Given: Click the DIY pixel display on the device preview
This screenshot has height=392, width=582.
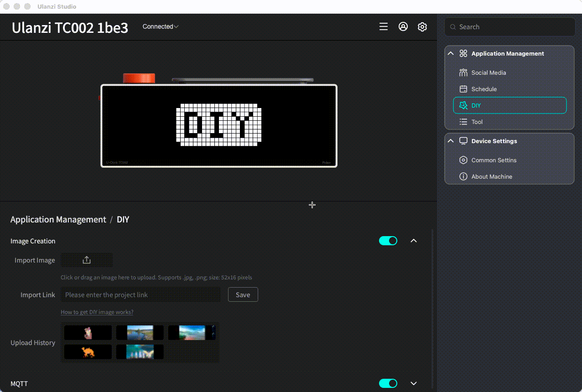Looking at the screenshot, I should [x=219, y=125].
